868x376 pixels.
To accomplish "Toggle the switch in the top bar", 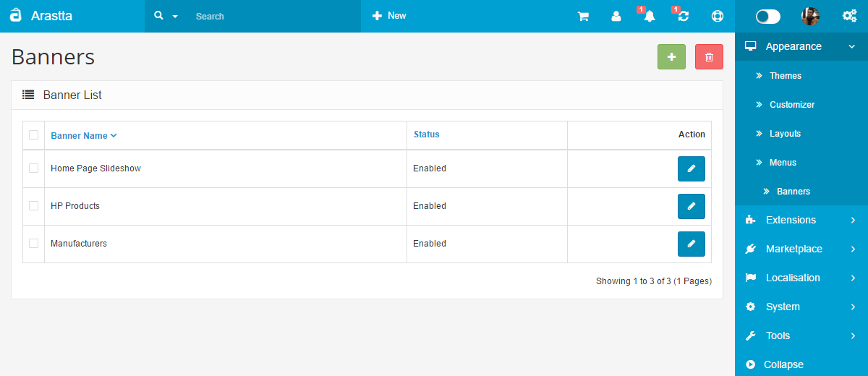I will coord(768,16).
